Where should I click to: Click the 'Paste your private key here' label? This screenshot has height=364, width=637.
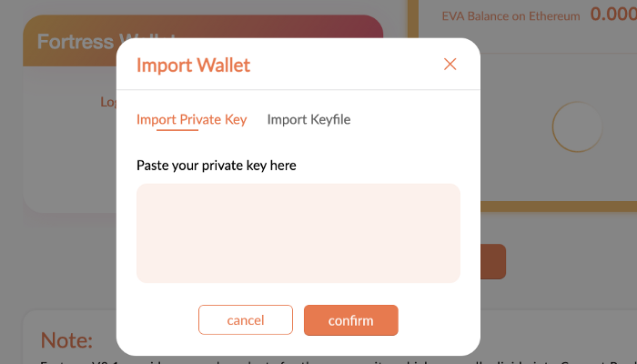pos(217,166)
